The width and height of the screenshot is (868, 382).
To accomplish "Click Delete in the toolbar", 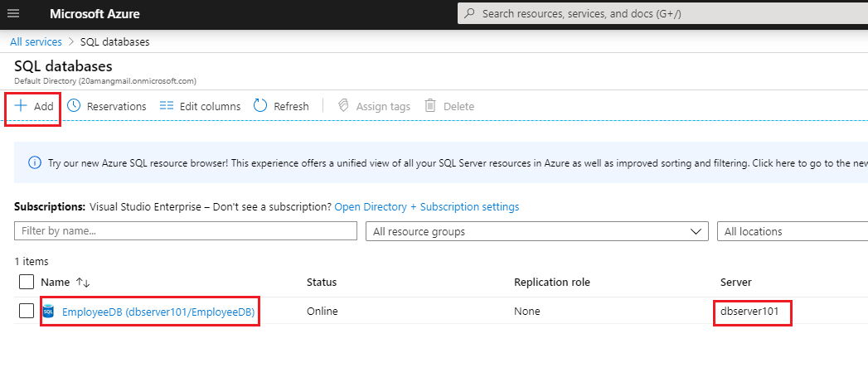I will (x=449, y=106).
